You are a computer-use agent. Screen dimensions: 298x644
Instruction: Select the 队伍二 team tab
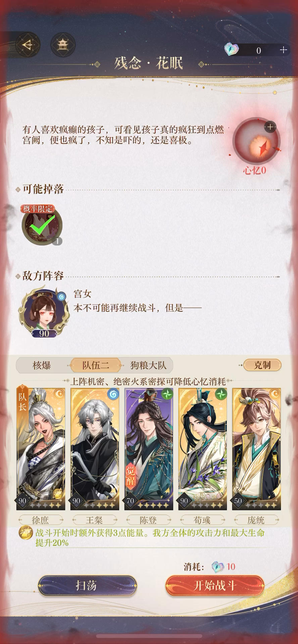[x=96, y=365]
